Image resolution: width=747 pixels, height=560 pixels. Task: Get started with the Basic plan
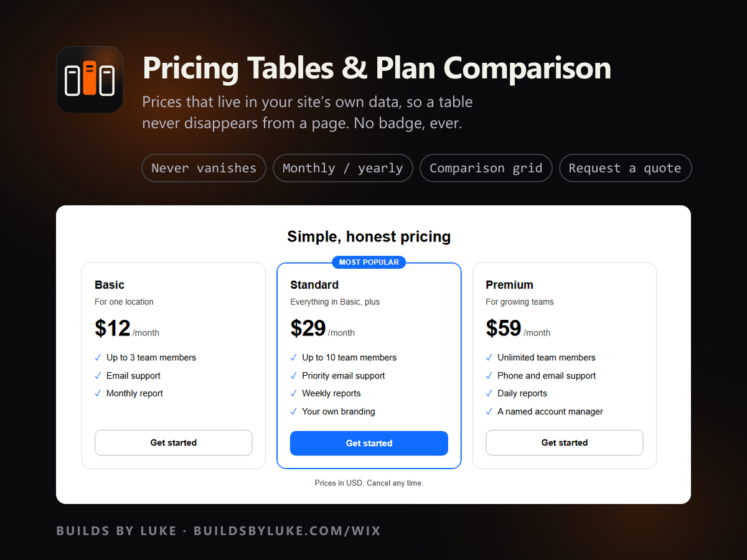174,443
